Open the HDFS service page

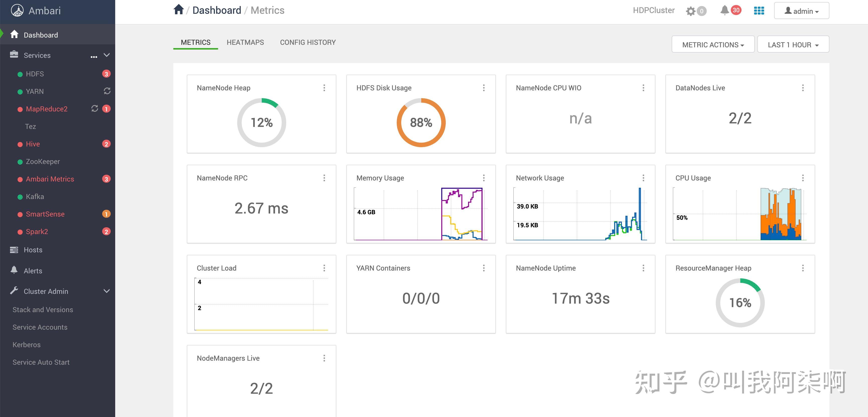[x=35, y=74]
